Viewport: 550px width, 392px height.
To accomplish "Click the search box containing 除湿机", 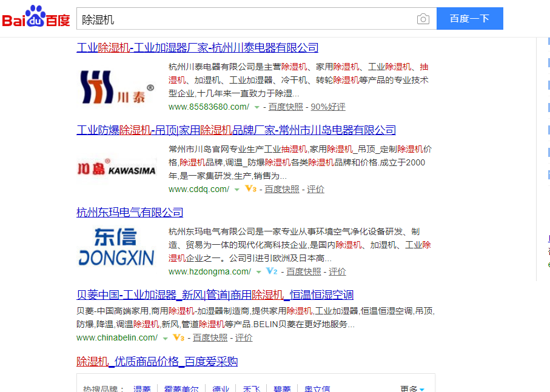I will click(246, 19).
